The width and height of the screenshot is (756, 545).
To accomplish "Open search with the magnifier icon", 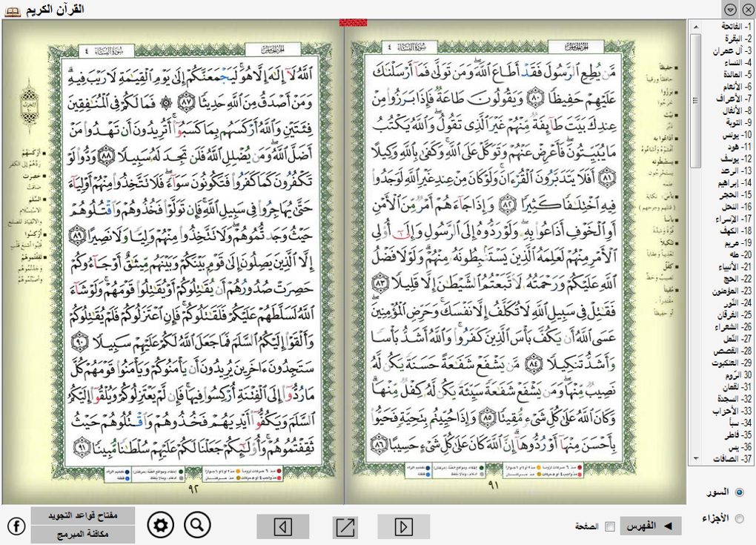I will coord(197,524).
